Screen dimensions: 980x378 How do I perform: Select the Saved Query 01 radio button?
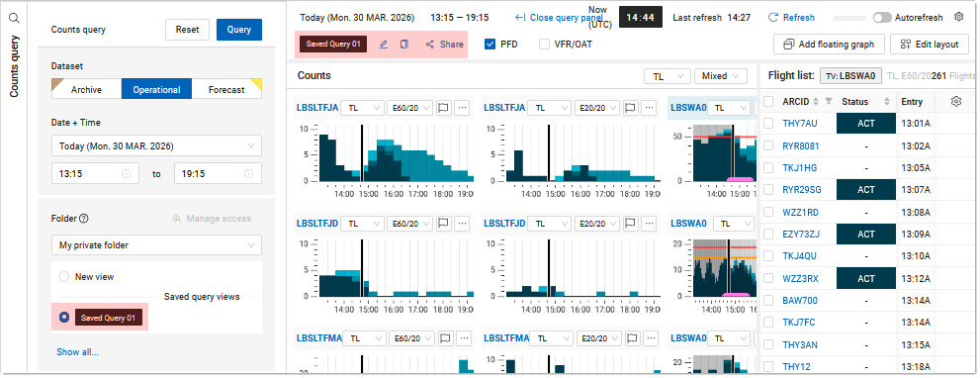63,318
